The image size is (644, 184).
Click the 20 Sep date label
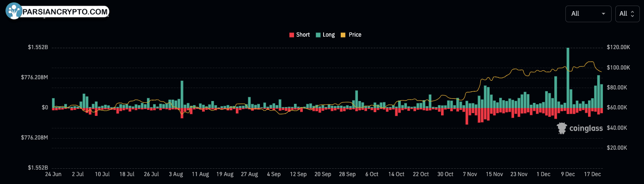point(323,174)
